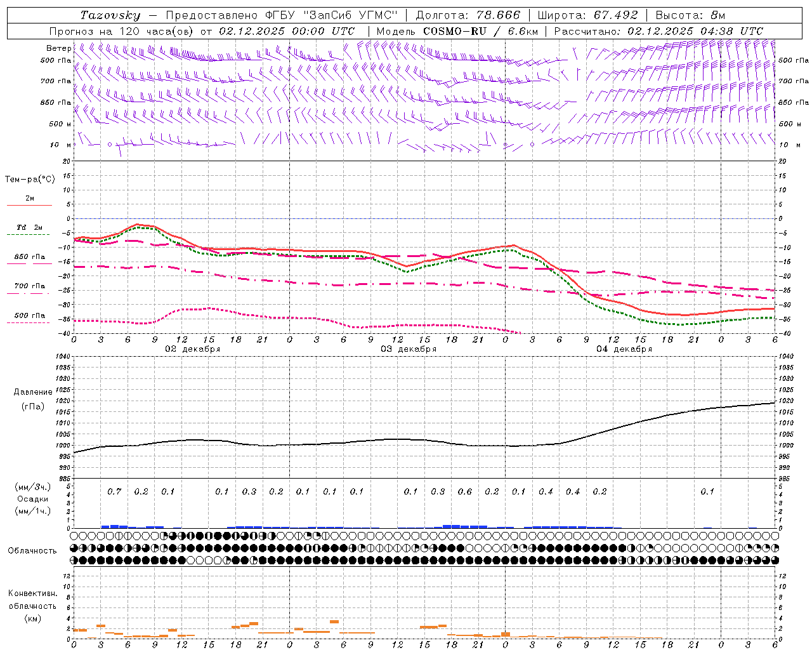Select the date label "02 декабря"
The height and width of the screenshot is (650, 812).
(193, 349)
